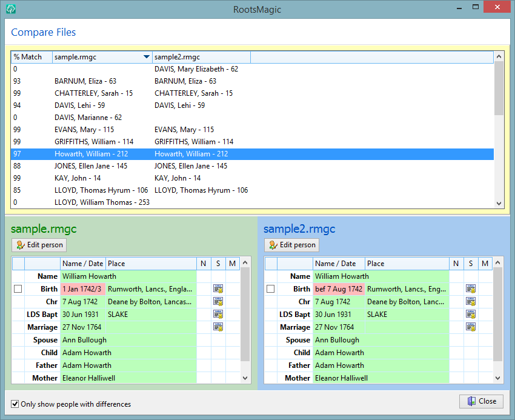Select LLOYD, Thomas Hyrum - 106 row
The height and width of the screenshot is (420, 515).
(252, 190)
